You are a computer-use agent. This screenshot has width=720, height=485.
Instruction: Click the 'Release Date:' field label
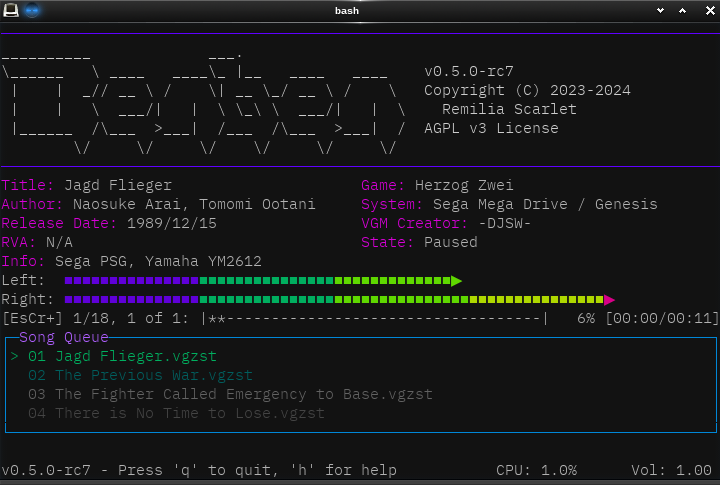(59, 223)
